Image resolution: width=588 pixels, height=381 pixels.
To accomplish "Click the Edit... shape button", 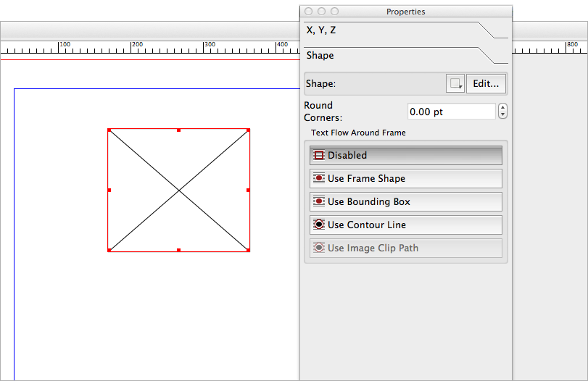I will click(x=486, y=84).
